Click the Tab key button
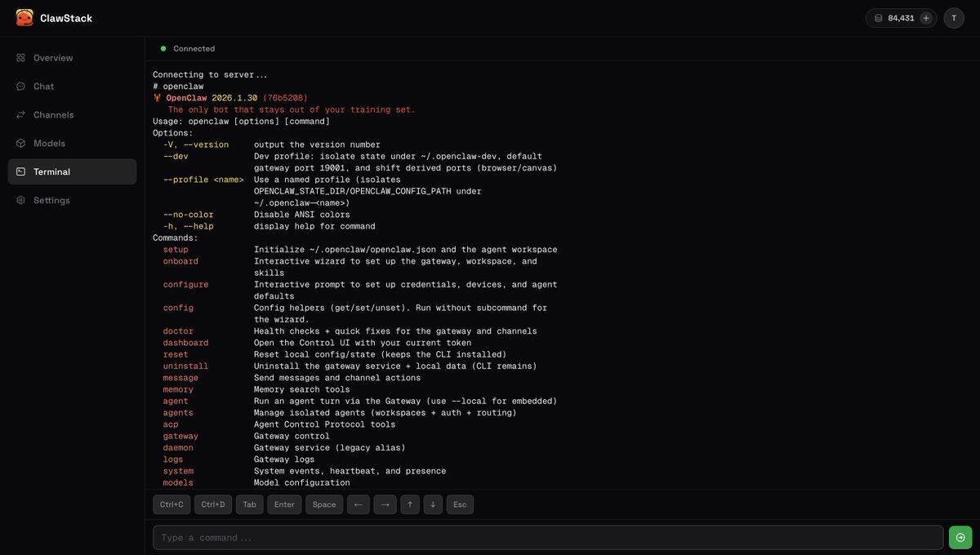The height and width of the screenshot is (555, 980). pyautogui.click(x=250, y=504)
